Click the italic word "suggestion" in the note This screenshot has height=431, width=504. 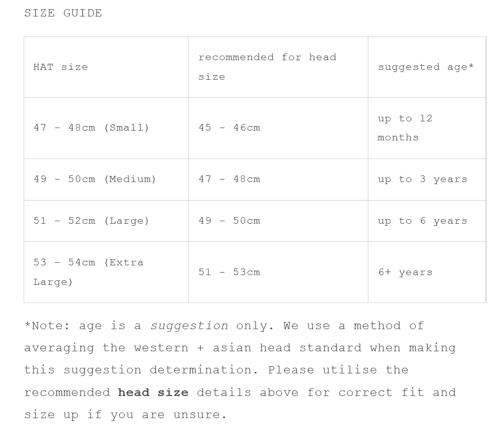pos(189,326)
